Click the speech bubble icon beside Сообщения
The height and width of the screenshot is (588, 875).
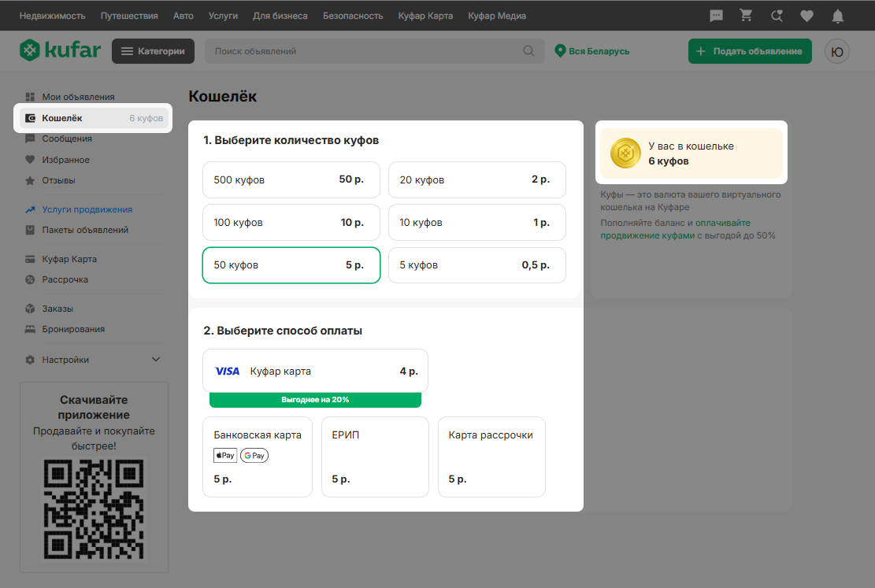click(x=30, y=139)
